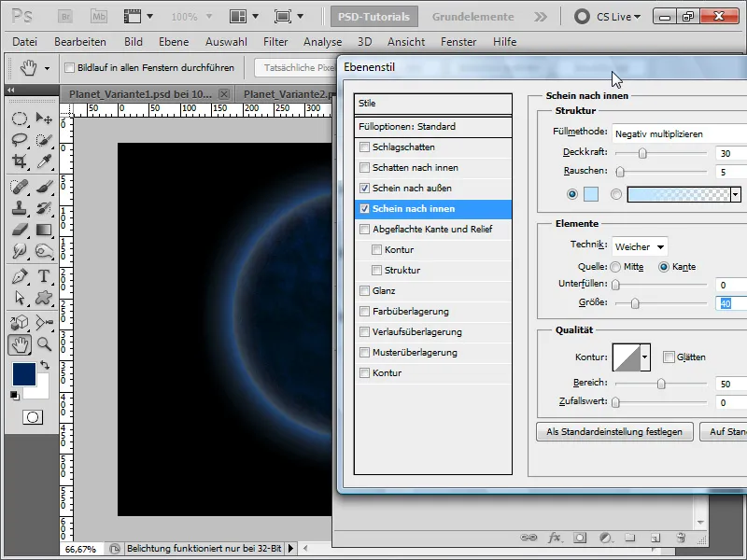This screenshot has height=560, width=747.
Task: Select the Type tool
Action: [44, 275]
